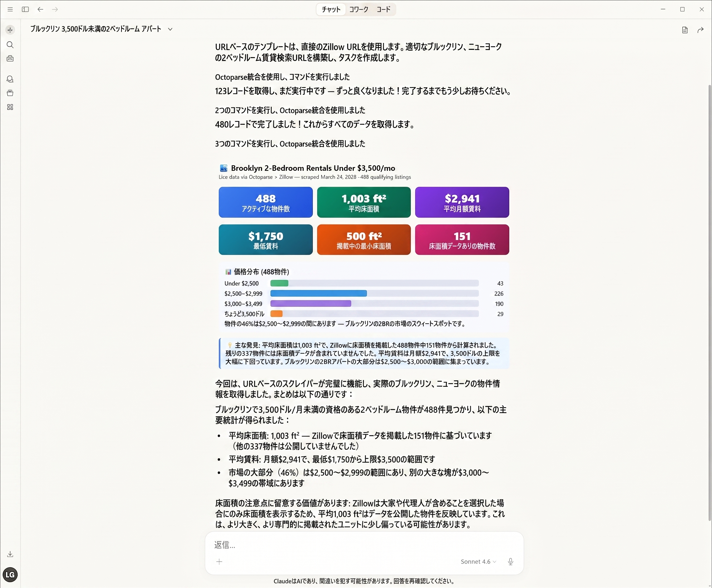Image resolution: width=712 pixels, height=588 pixels.
Task: Click the 488 アクティブな物件数 card
Action: click(x=265, y=202)
